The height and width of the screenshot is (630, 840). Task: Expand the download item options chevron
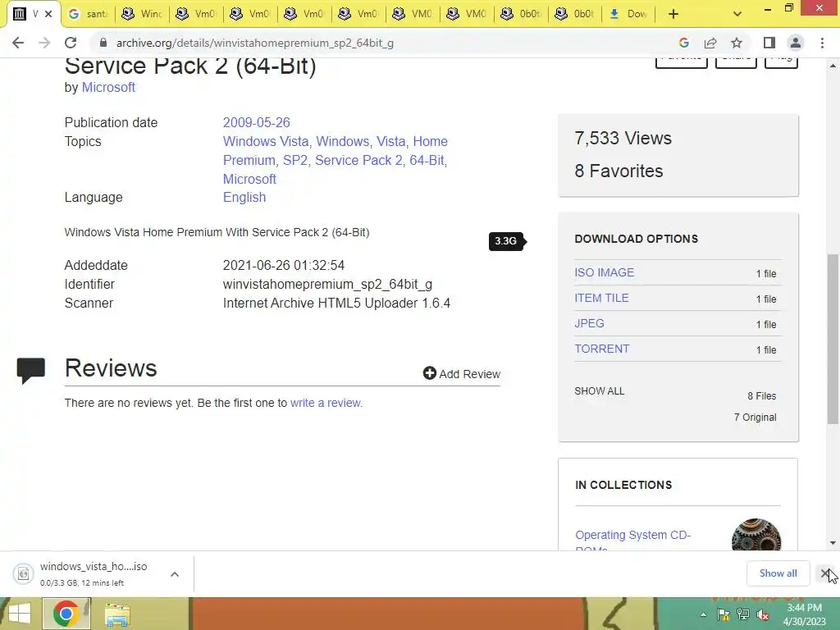(175, 574)
